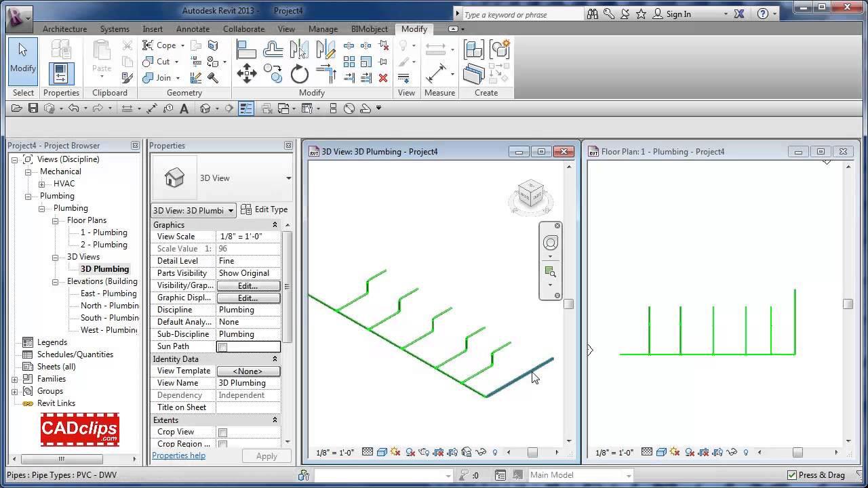The image size is (868, 488).
Task: Collapse the Graphics properties group
Action: 275,225
